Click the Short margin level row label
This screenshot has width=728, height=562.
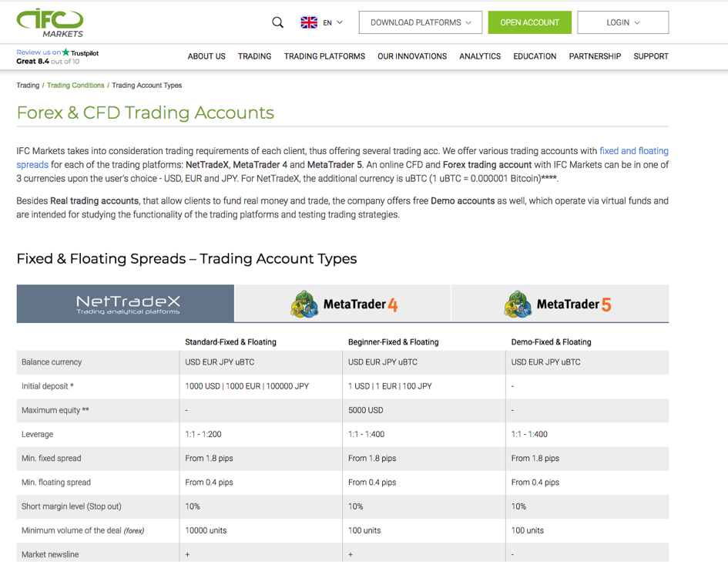pos(72,506)
